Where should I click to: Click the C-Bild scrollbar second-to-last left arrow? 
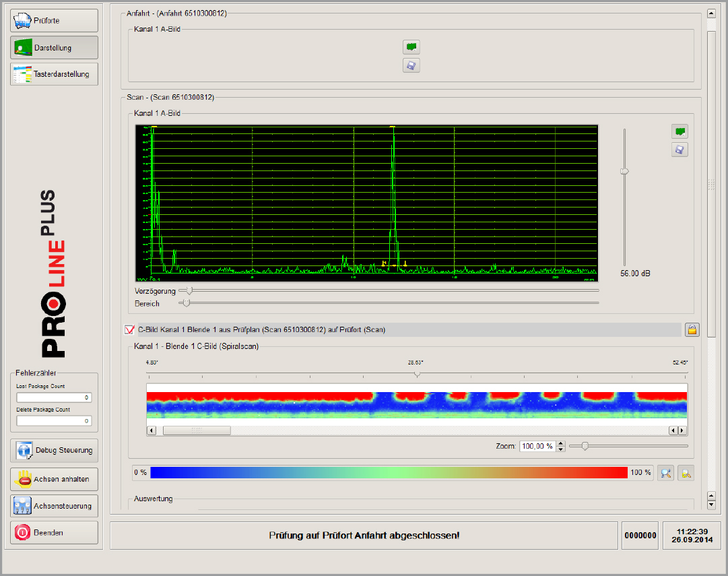[673, 430]
